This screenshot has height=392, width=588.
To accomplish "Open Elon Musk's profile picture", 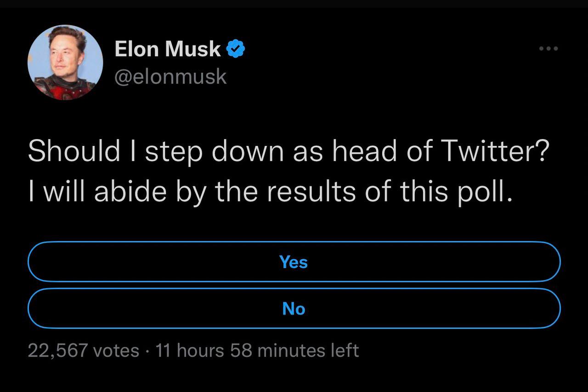I will pos(65,62).
